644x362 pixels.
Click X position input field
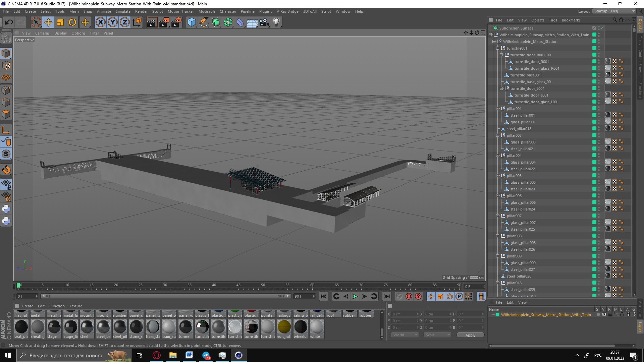coord(405,314)
